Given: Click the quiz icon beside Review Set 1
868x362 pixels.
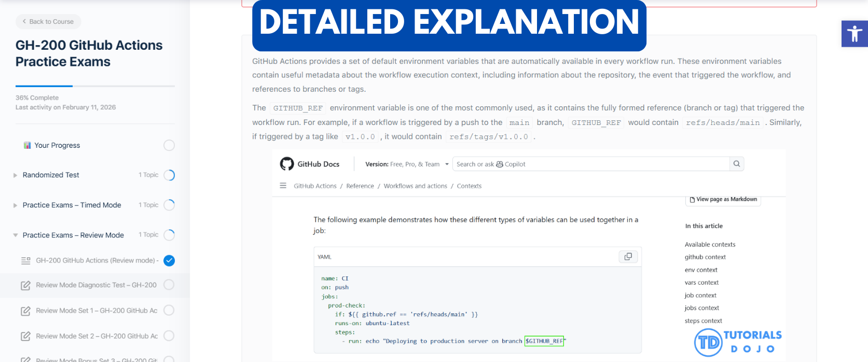Looking at the screenshot, I should (x=25, y=311).
